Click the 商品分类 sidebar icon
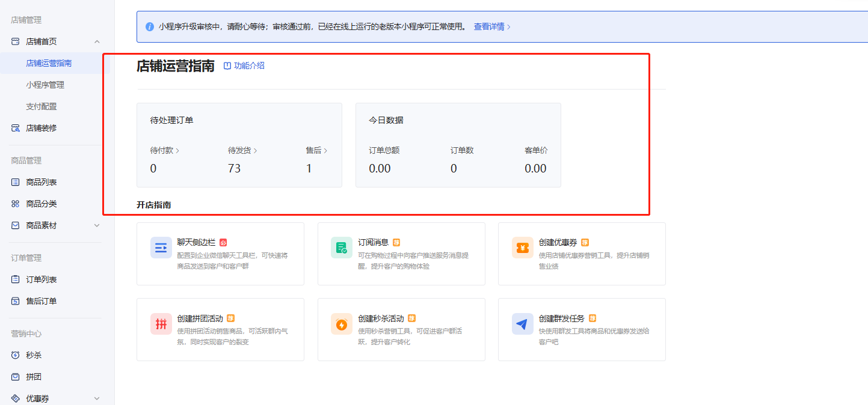 tap(16, 204)
